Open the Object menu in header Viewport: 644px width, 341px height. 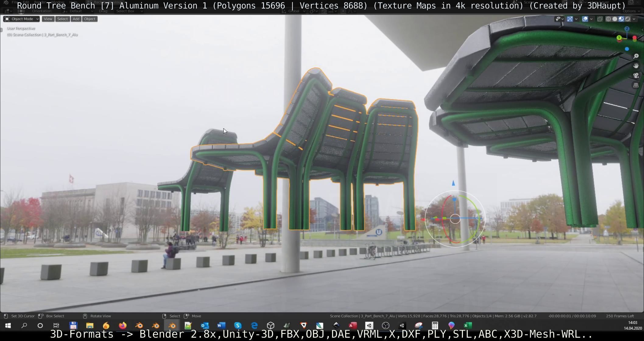[90, 19]
